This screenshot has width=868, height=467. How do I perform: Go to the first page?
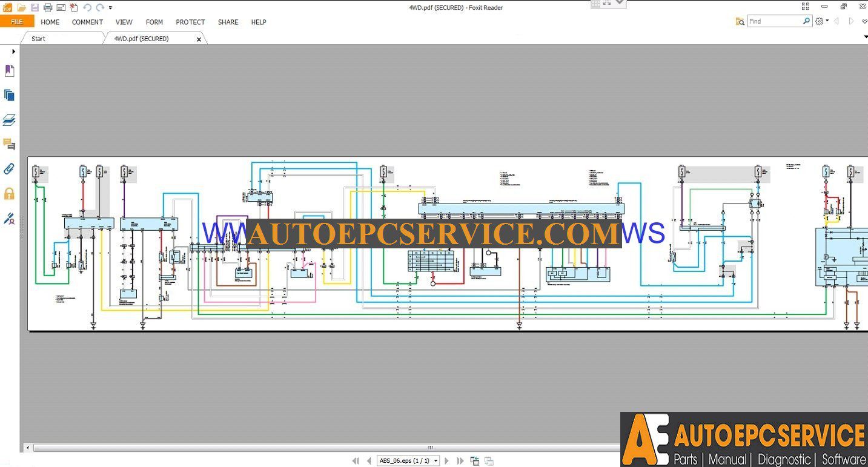[x=356, y=461]
